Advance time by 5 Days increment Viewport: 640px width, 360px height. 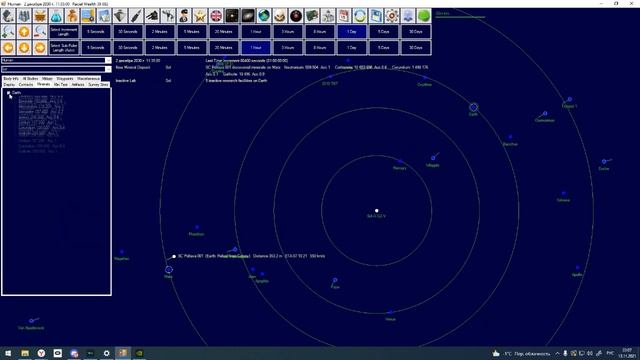(384, 31)
